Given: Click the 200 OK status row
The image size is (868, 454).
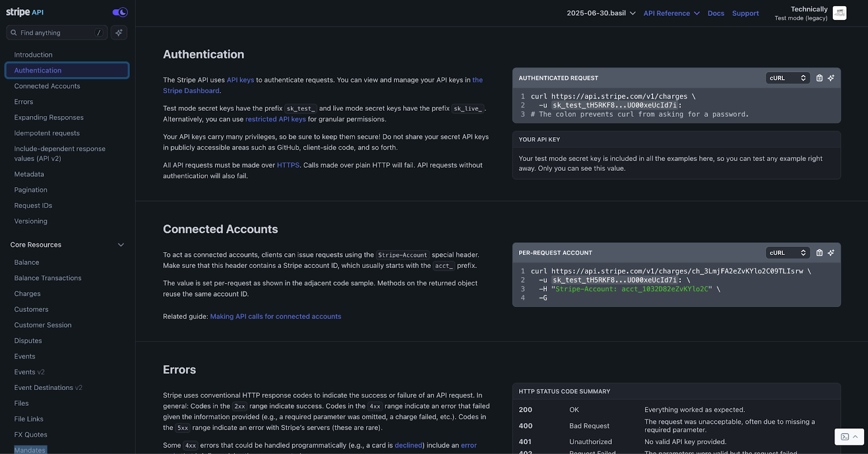Looking at the screenshot, I should pyautogui.click(x=676, y=410).
